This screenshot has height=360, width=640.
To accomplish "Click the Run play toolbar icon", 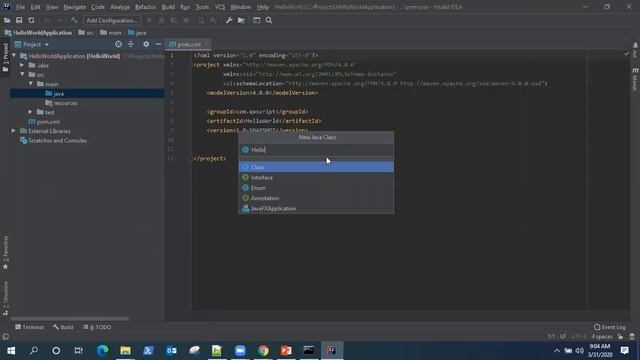I will [x=149, y=20].
